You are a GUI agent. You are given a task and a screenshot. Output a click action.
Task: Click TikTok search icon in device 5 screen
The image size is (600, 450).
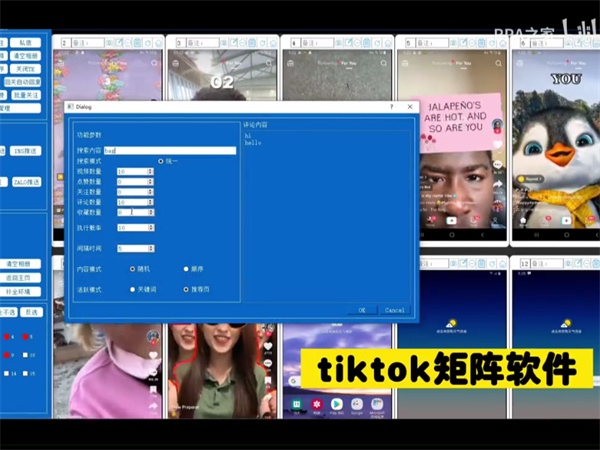[498, 63]
